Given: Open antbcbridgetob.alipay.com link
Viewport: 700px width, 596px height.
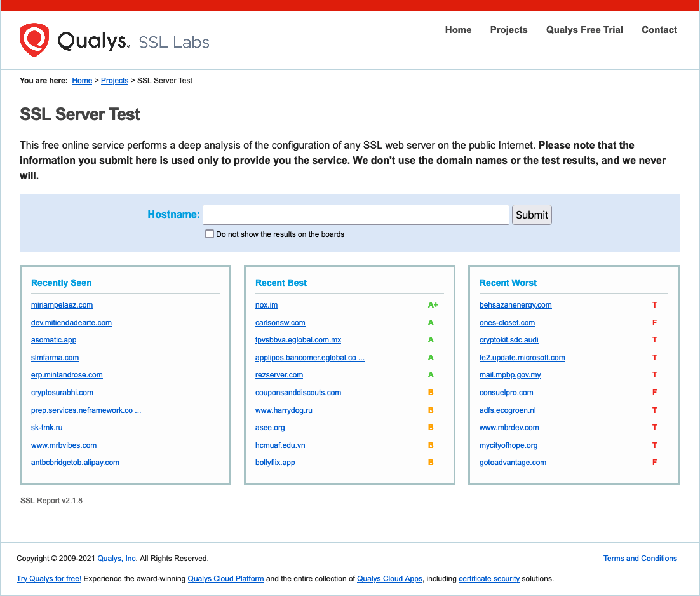Looking at the screenshot, I should click(x=75, y=463).
